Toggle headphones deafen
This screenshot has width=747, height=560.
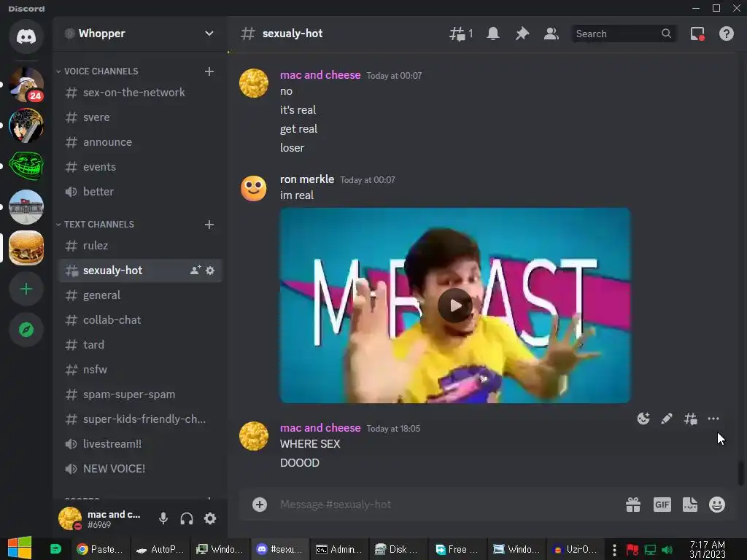pos(187,518)
